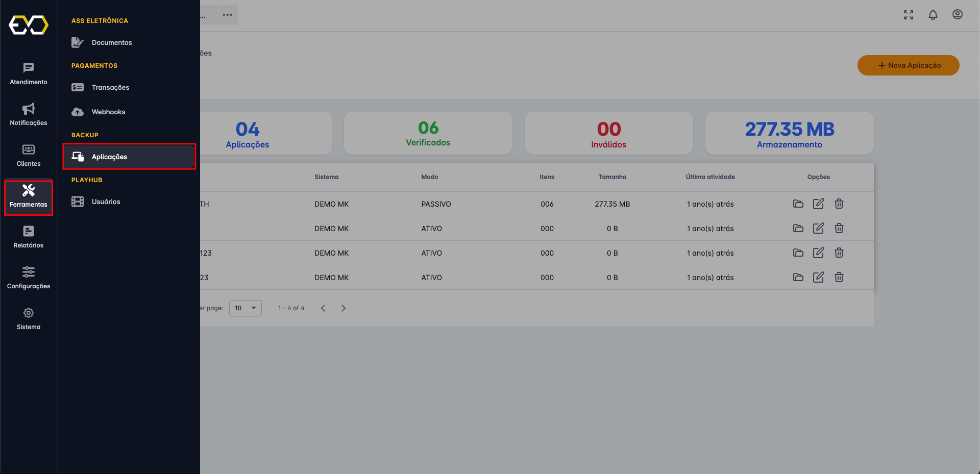
Task: Open the items per page dropdown
Action: tap(245, 308)
